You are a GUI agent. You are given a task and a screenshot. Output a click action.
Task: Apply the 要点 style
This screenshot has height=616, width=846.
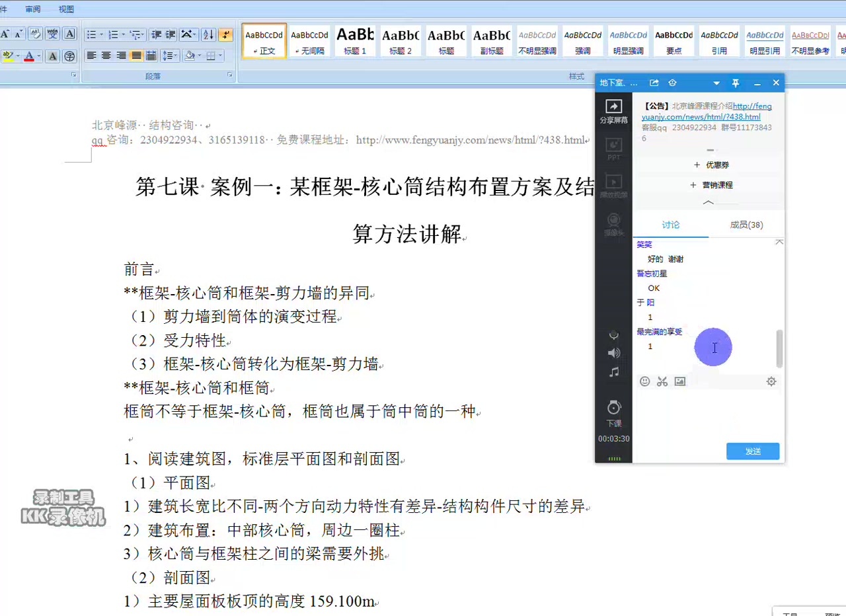pyautogui.click(x=673, y=41)
